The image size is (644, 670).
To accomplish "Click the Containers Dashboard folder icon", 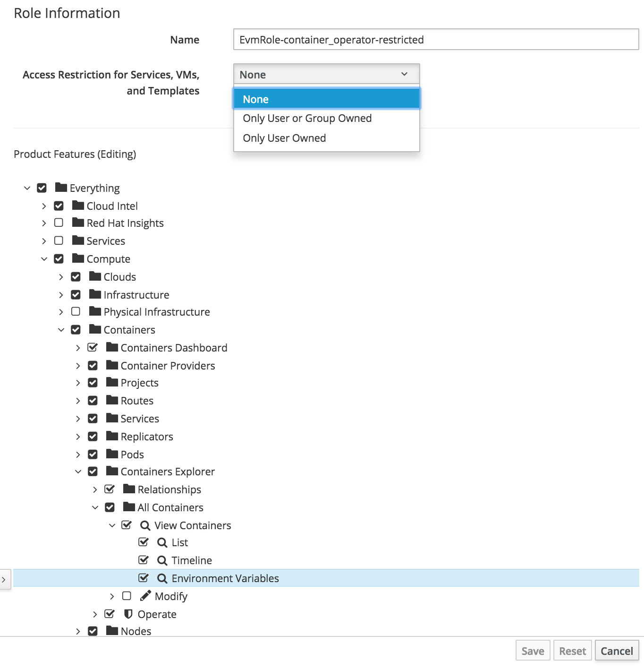I will coord(112,347).
